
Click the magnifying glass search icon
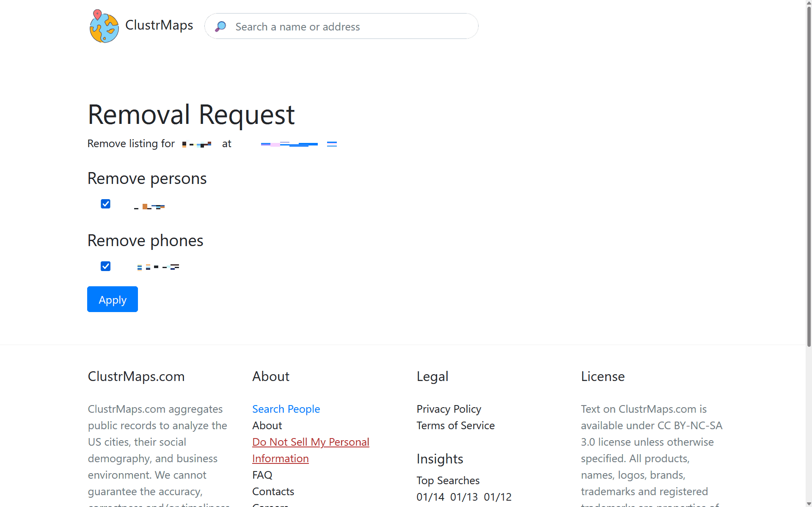coord(221,26)
